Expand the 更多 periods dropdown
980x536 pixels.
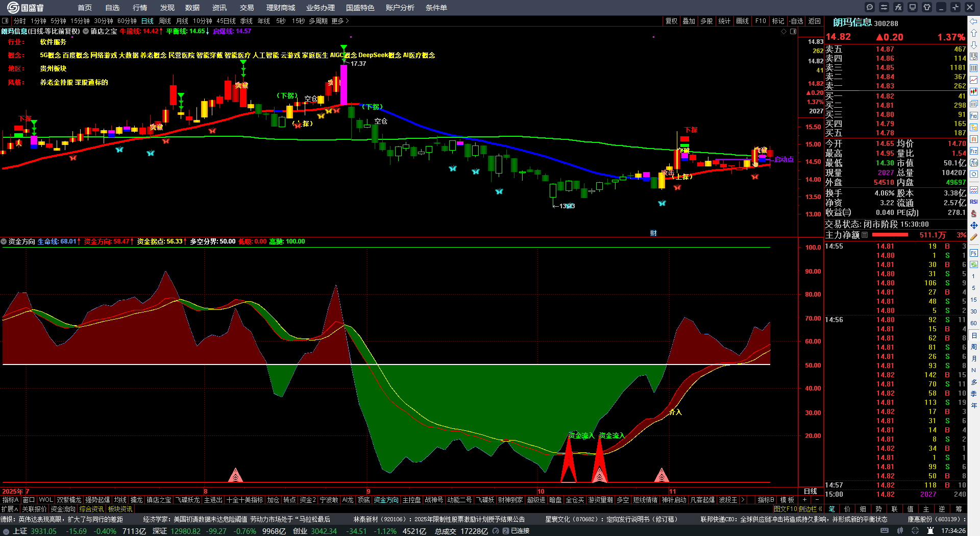click(340, 21)
